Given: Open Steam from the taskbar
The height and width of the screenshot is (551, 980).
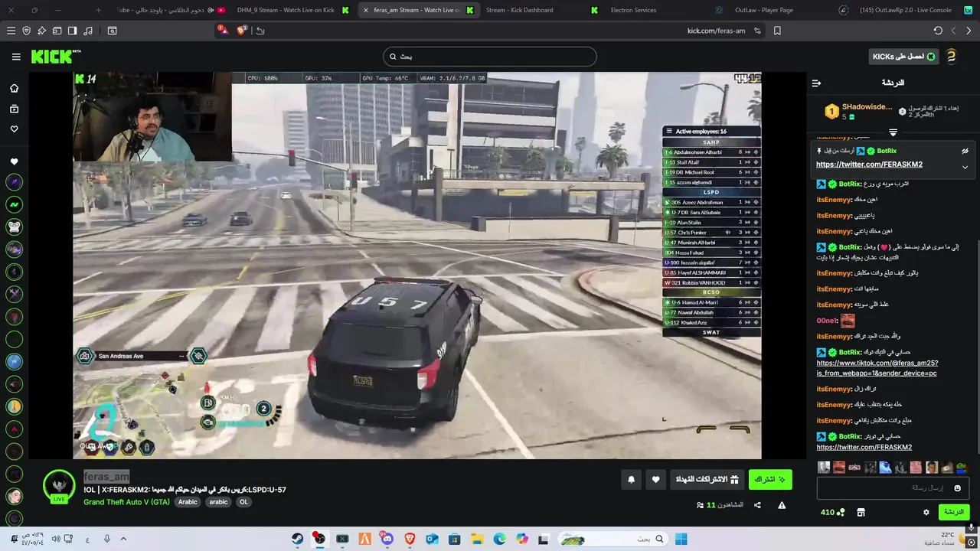Looking at the screenshot, I should pos(297,539).
